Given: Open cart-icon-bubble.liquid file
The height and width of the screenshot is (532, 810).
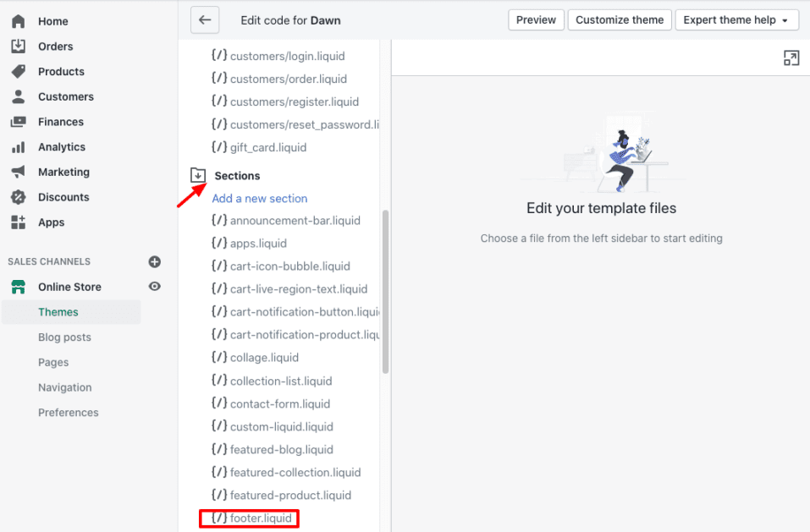Looking at the screenshot, I should click(x=289, y=266).
